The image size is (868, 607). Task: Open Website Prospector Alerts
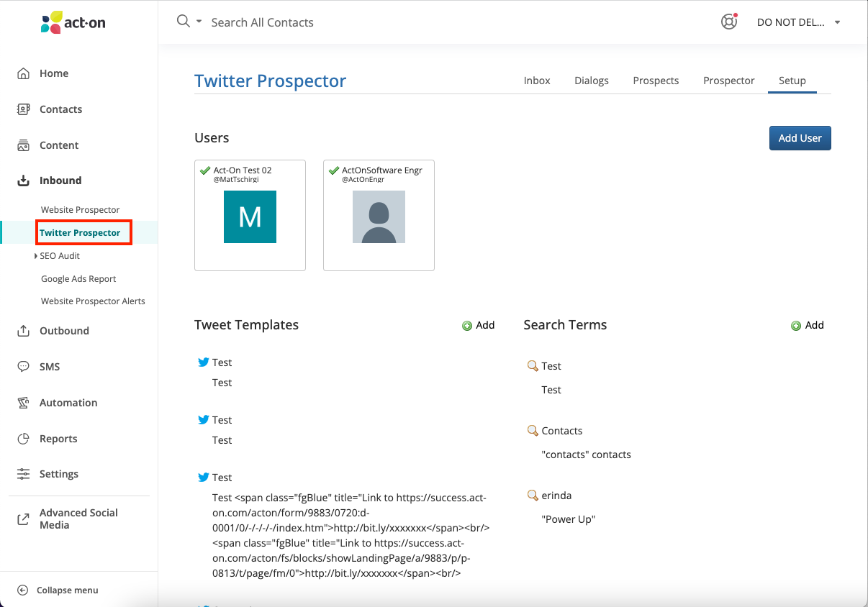93,301
